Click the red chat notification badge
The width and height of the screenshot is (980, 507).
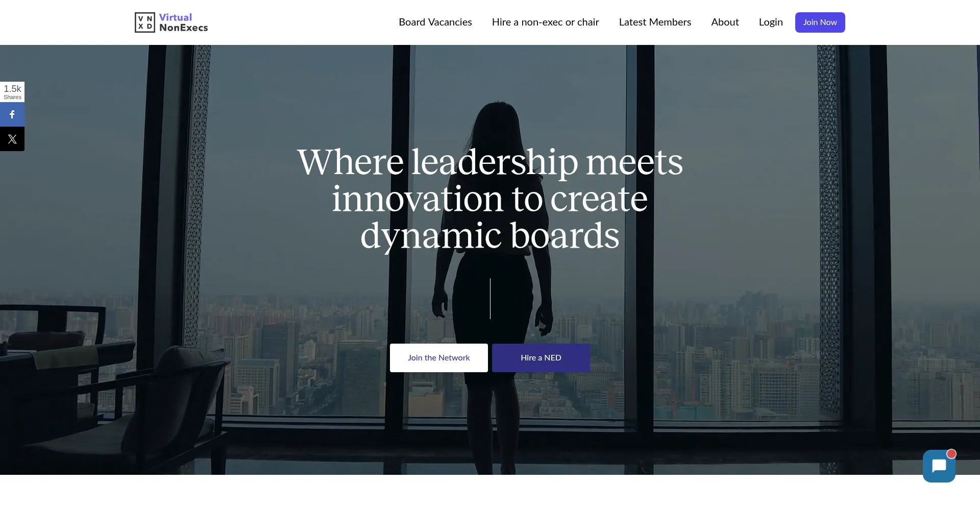coord(951,454)
